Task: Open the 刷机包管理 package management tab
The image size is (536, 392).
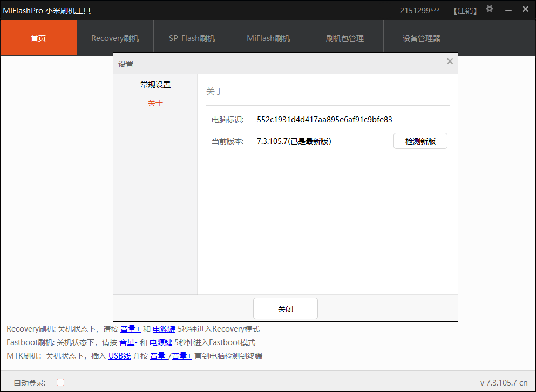Action: pyautogui.click(x=345, y=38)
